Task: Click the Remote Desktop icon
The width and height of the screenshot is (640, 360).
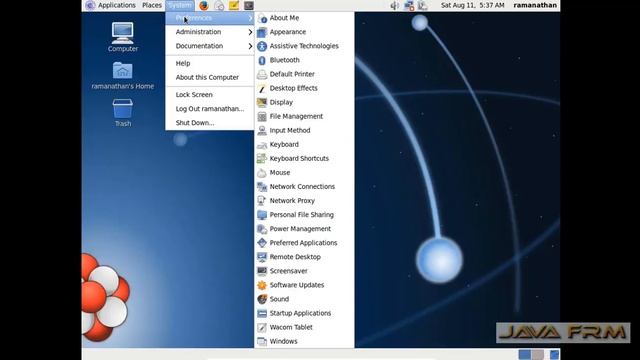Action: pyautogui.click(x=262, y=257)
